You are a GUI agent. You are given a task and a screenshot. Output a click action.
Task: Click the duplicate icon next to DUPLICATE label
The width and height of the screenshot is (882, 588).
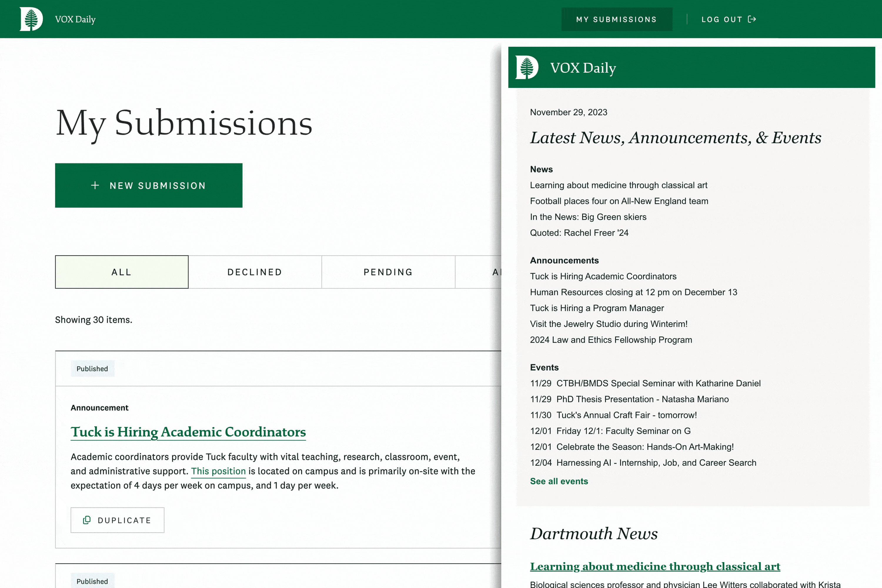[x=87, y=520]
